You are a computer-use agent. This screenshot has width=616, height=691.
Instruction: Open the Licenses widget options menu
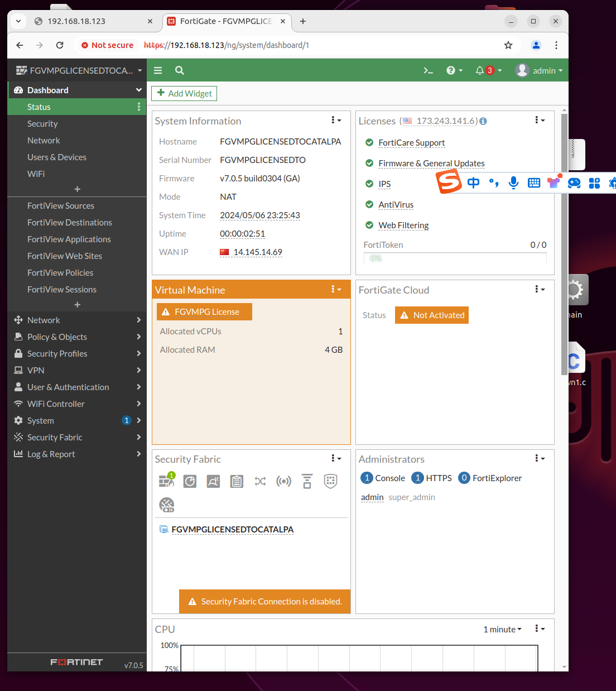click(x=540, y=120)
